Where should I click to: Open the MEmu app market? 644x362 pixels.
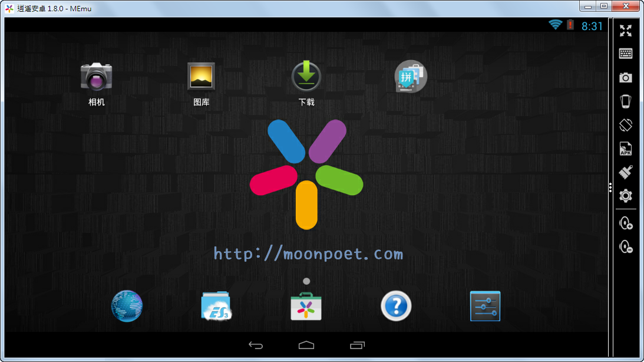(x=306, y=306)
